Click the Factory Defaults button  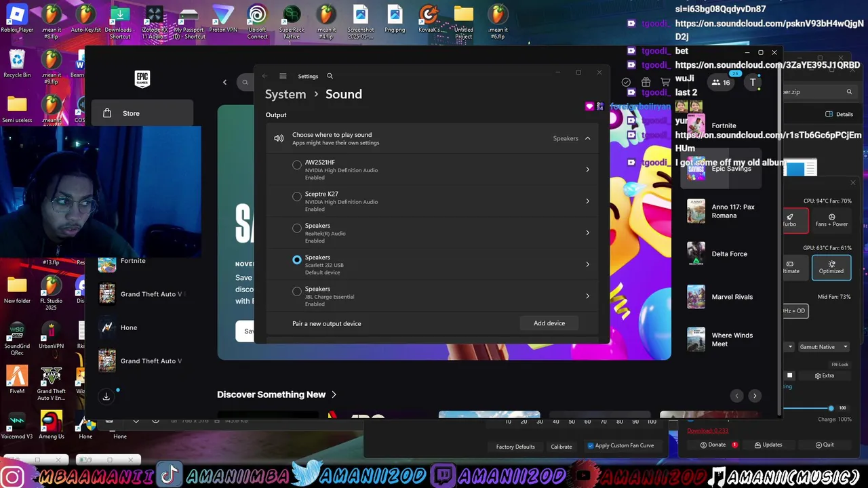pyautogui.click(x=515, y=447)
